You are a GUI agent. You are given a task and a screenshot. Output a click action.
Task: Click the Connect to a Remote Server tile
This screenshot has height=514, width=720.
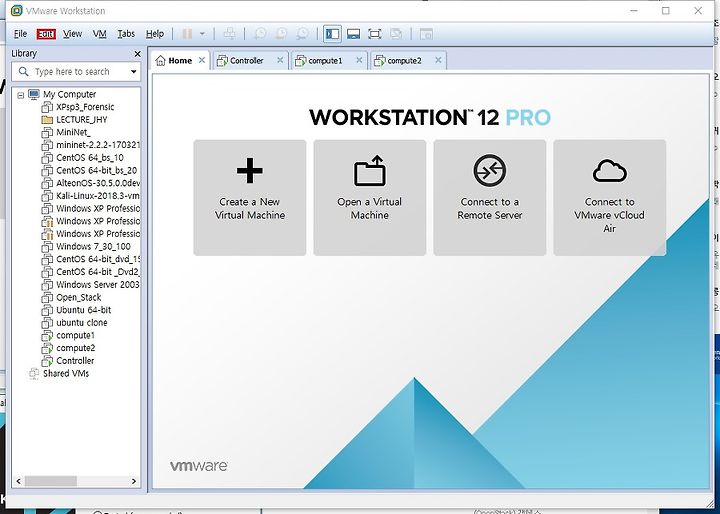489,198
